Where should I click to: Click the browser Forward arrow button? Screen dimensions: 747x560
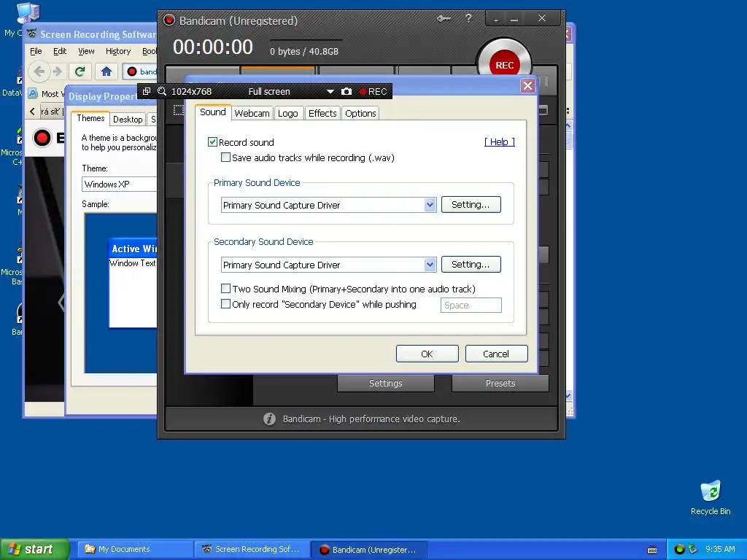(57, 71)
